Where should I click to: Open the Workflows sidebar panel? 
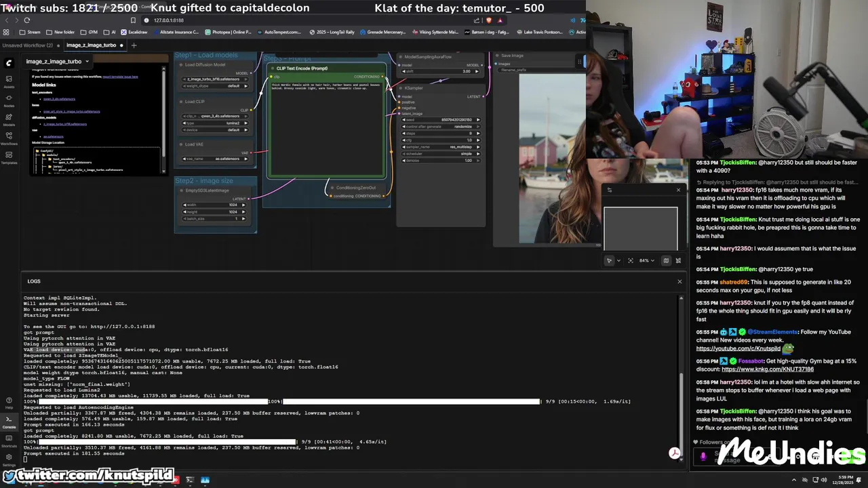9,139
